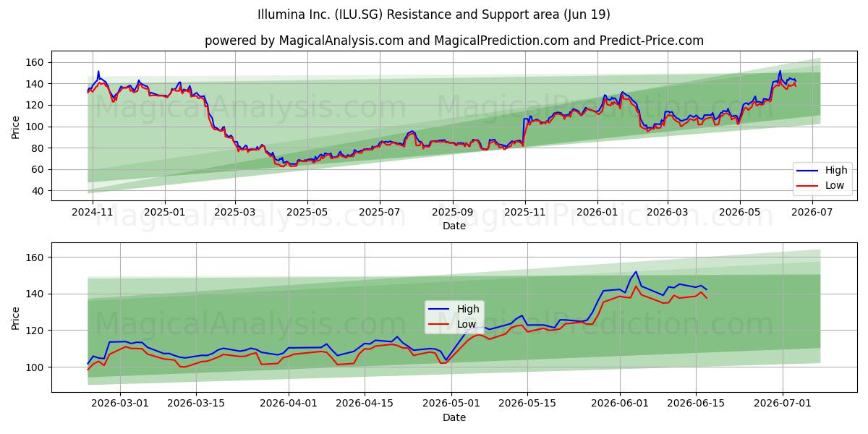Viewport: 868px width, 434px height.
Task: Click the '2025-11' x-axis label on top chart
Action: (526, 213)
